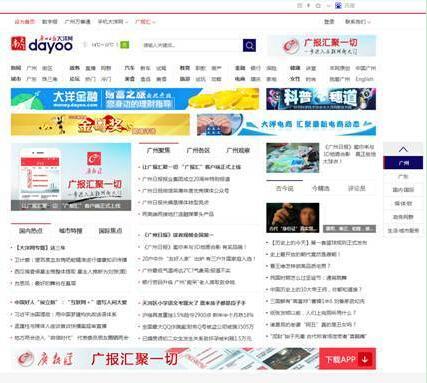Open the 登录 login link
Image resolution: width=427 pixels, height=383 pixels.
coord(329,22)
